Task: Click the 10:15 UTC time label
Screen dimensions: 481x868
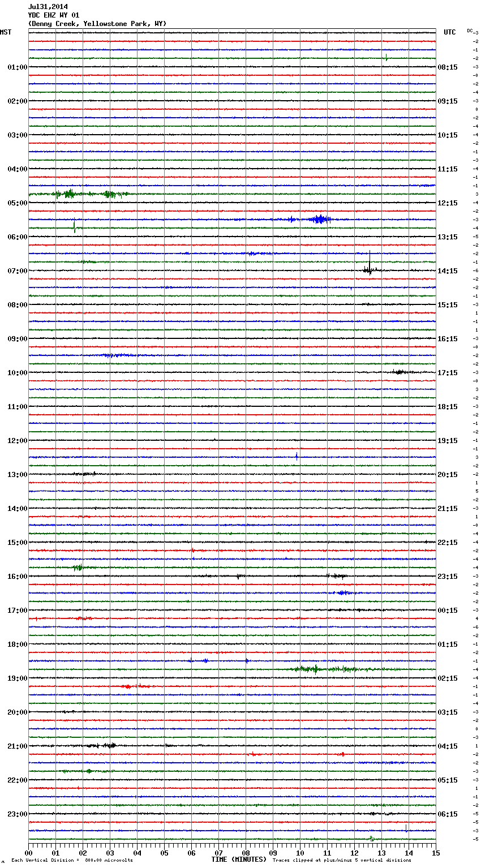Action: tap(448, 135)
